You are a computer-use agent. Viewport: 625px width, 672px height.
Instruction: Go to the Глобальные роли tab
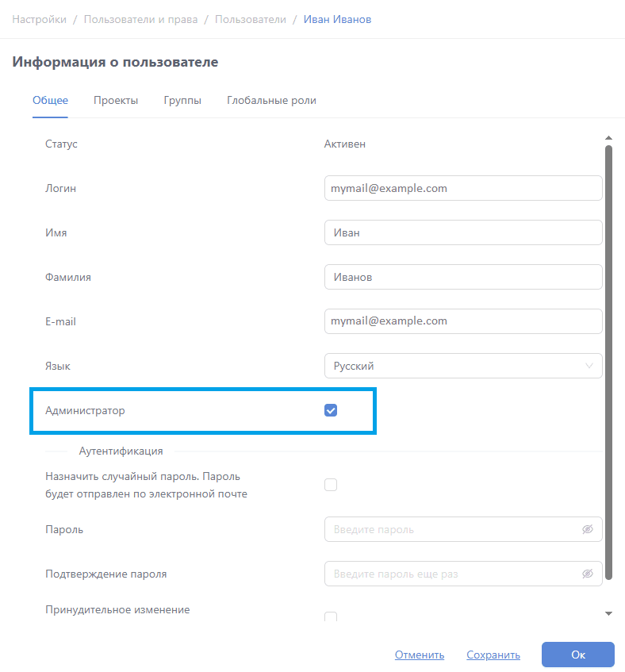[271, 101]
